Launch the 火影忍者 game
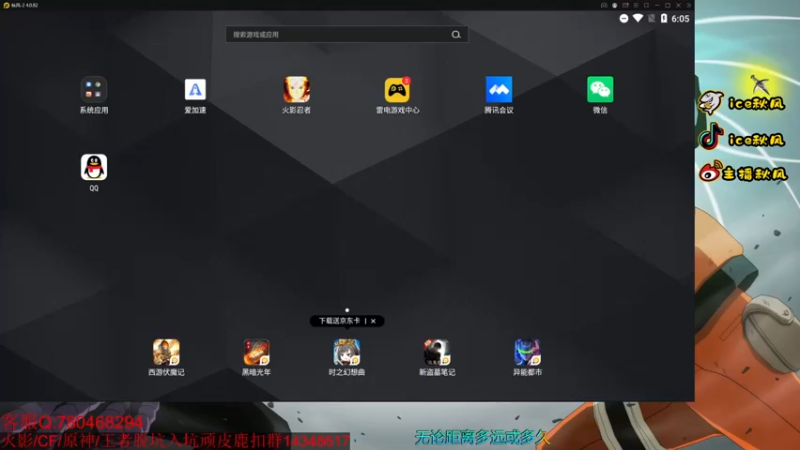The height and width of the screenshot is (450, 800). click(x=296, y=90)
